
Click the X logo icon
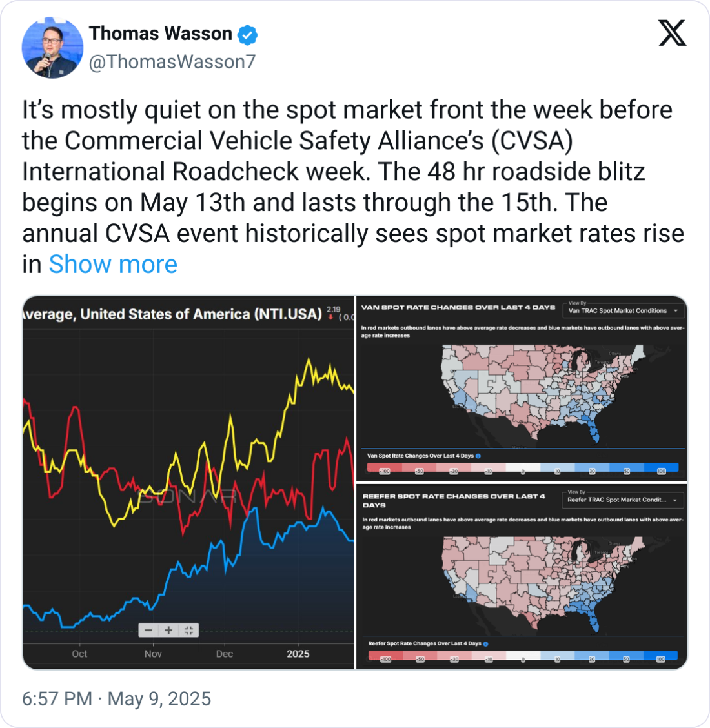pos(673,33)
